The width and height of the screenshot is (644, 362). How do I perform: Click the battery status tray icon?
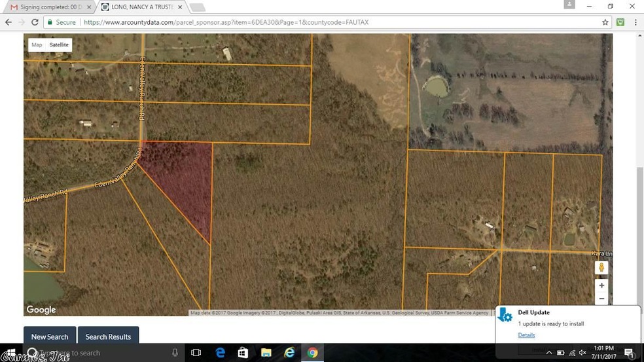tap(560, 353)
